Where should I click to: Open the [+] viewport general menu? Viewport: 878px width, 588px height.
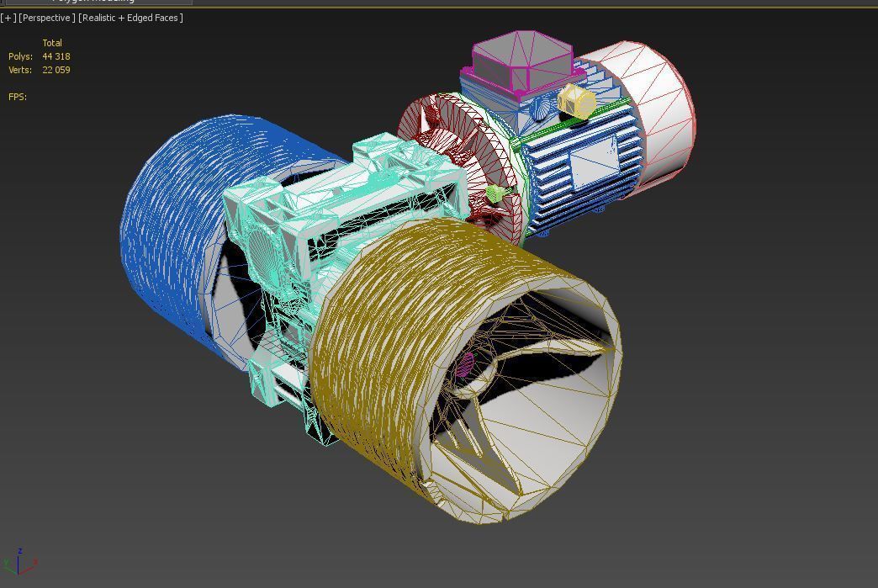click(8, 18)
